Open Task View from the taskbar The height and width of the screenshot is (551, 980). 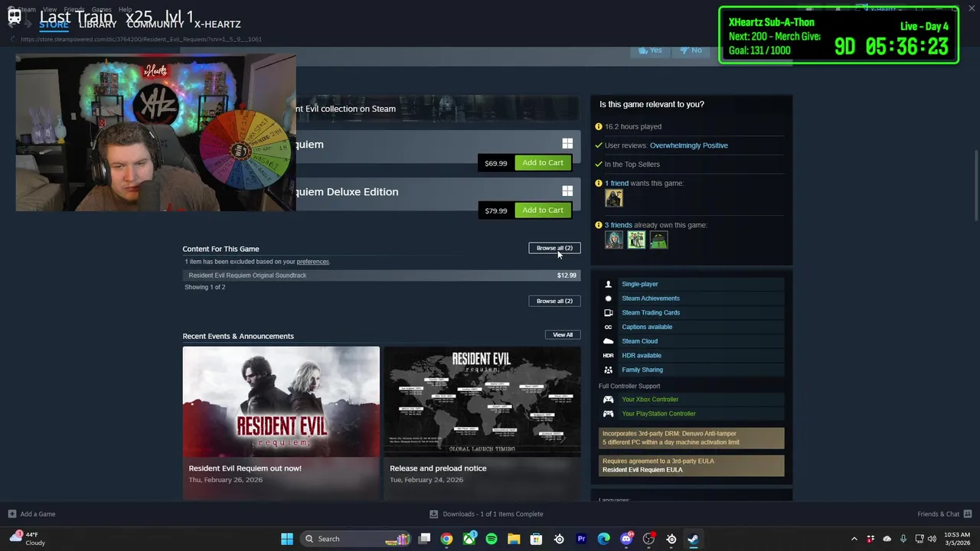[424, 539]
